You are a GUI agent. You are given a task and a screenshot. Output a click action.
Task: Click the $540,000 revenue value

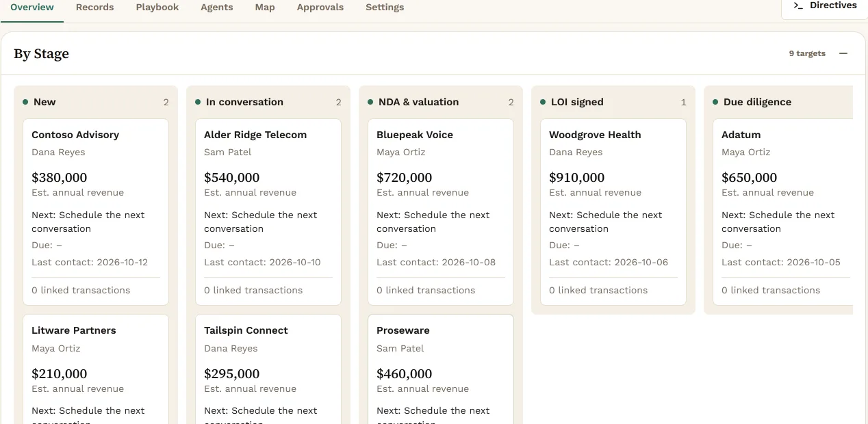point(232,178)
